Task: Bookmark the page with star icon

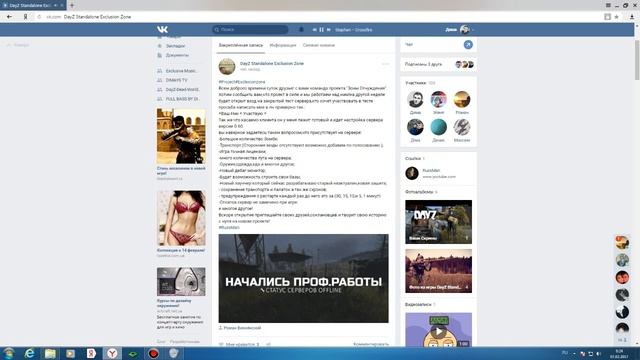Action: click(616, 17)
